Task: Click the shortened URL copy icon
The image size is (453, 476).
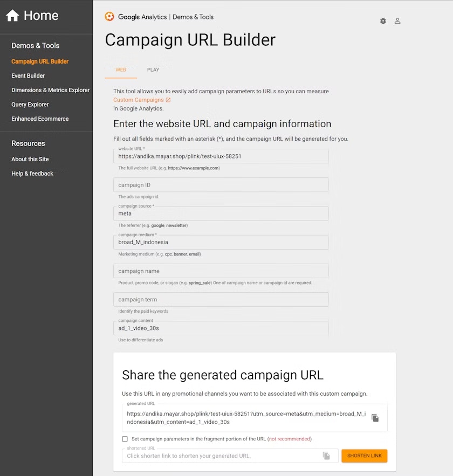Action: click(326, 456)
